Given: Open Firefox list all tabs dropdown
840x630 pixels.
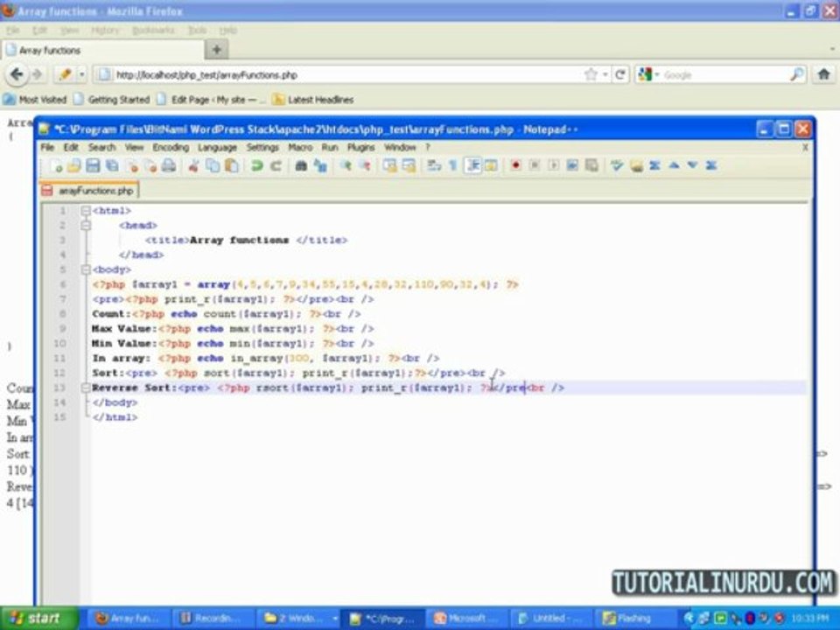Looking at the screenshot, I should coord(832,49).
